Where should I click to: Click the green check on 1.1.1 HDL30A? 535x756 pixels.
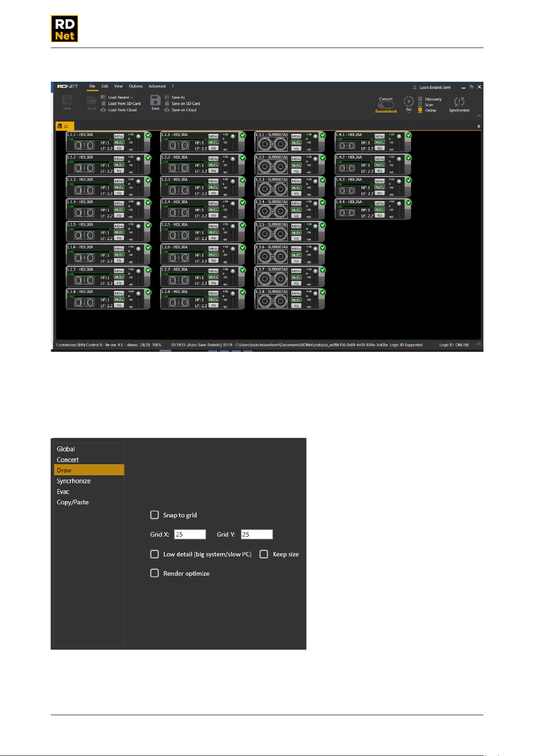[x=149, y=135]
